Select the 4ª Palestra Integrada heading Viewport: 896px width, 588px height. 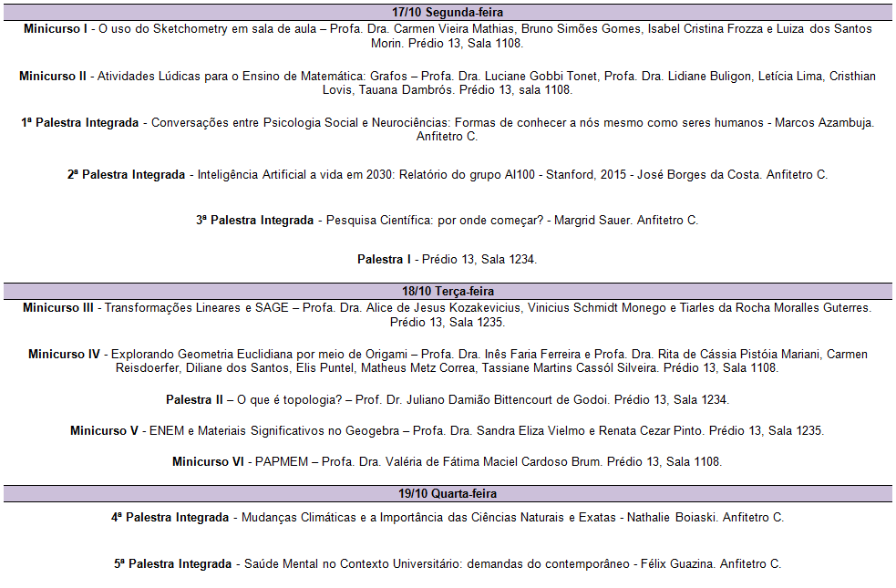click(170, 518)
